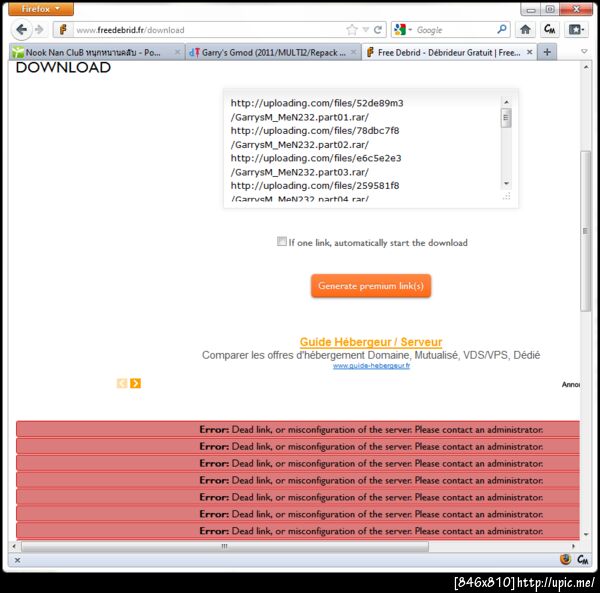Screen dimensions: 600x593
Task: Click the DOWNLOAD page heading
Action: pos(63,67)
